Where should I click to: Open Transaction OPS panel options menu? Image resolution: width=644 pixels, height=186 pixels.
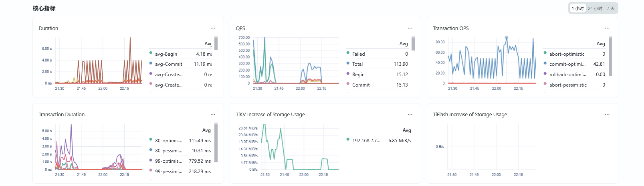[607, 28]
